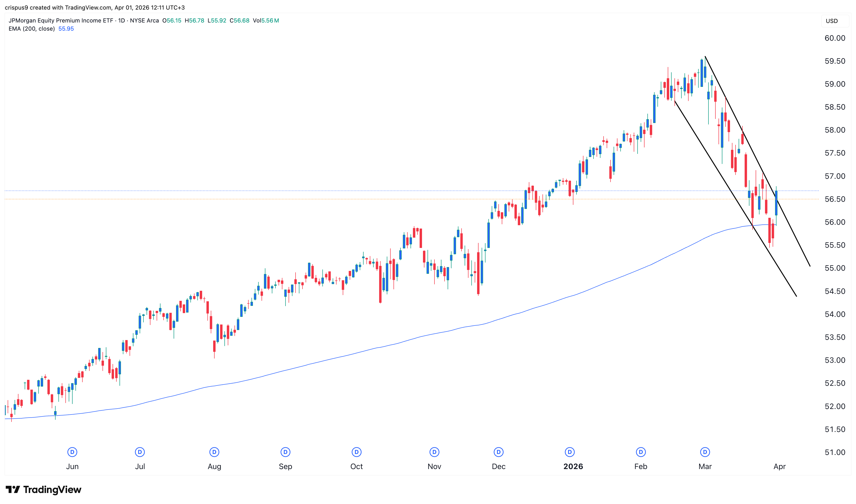Click the TradingView wordmark link
Viewport: 856px width, 504px height.
point(52,489)
